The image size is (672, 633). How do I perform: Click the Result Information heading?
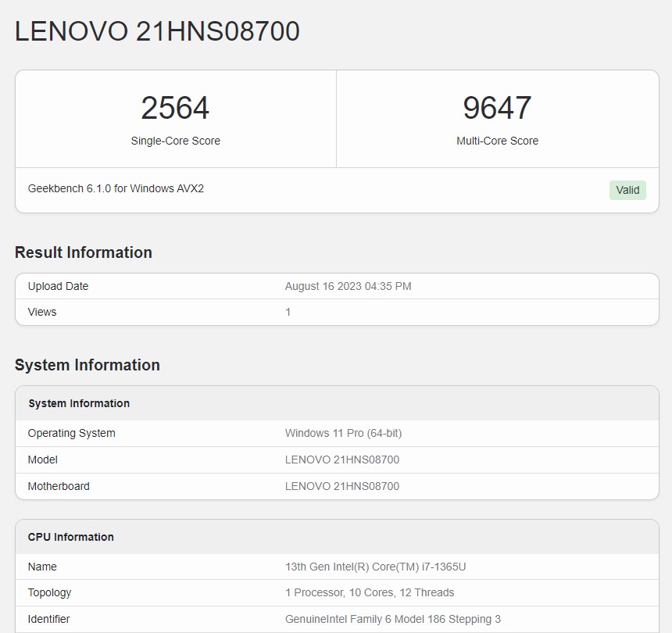point(84,252)
